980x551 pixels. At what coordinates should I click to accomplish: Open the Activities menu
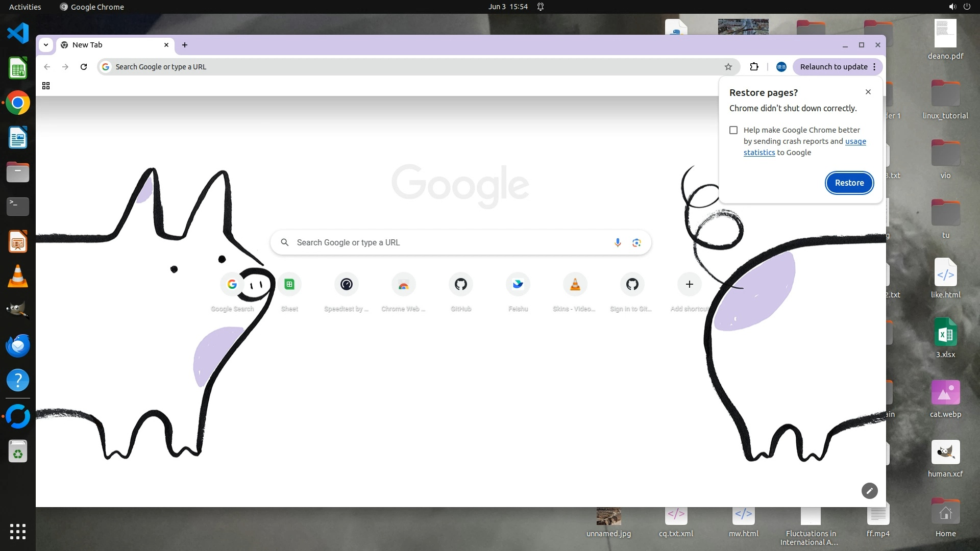pyautogui.click(x=25, y=7)
